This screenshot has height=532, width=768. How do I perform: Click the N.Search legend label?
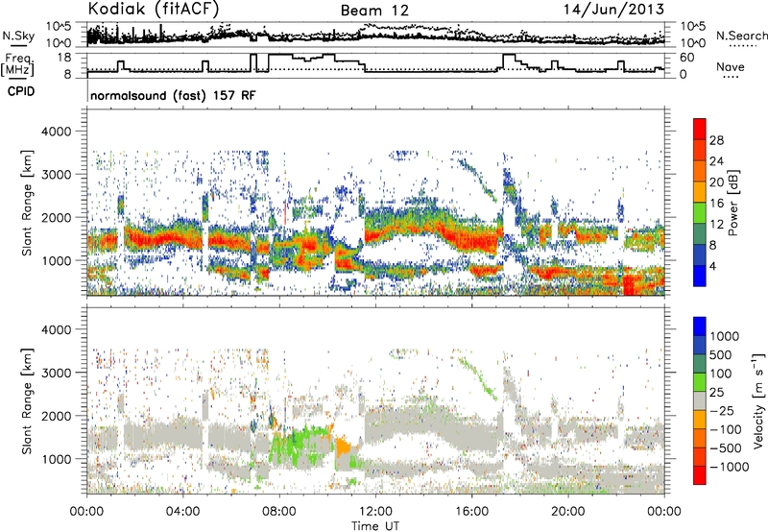tap(741, 36)
